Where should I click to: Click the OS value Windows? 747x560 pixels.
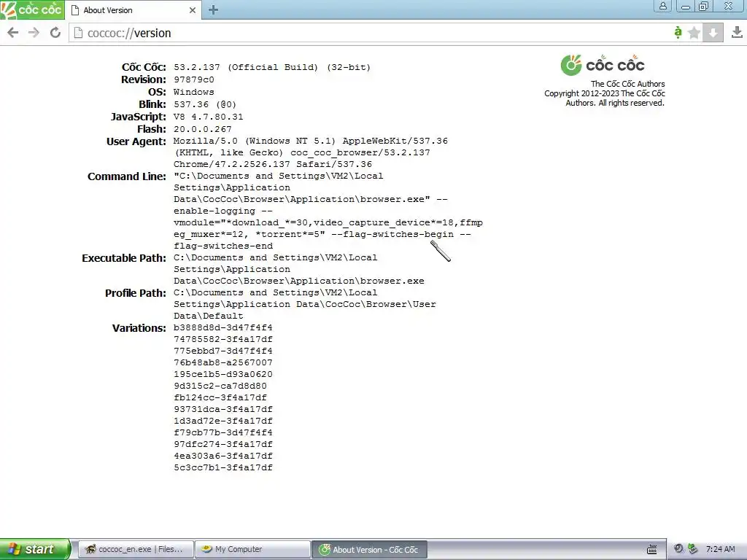pos(193,92)
